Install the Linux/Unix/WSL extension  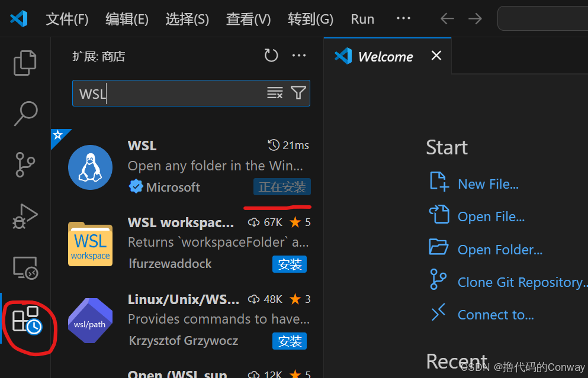click(290, 341)
